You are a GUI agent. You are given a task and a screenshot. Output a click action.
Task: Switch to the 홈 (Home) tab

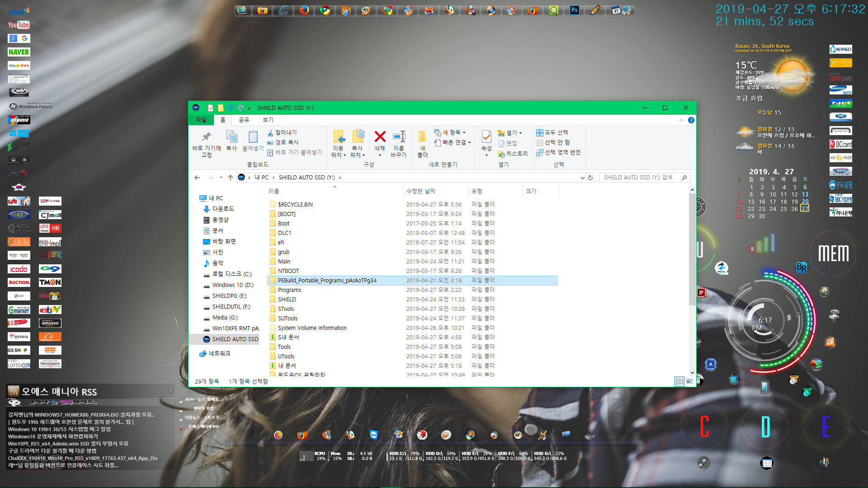(x=222, y=120)
